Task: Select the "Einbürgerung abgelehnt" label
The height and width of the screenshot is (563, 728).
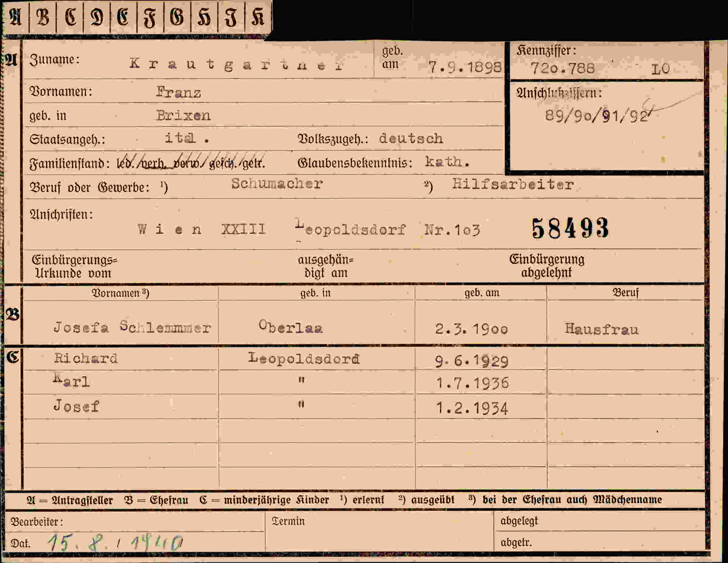Action: (547, 266)
